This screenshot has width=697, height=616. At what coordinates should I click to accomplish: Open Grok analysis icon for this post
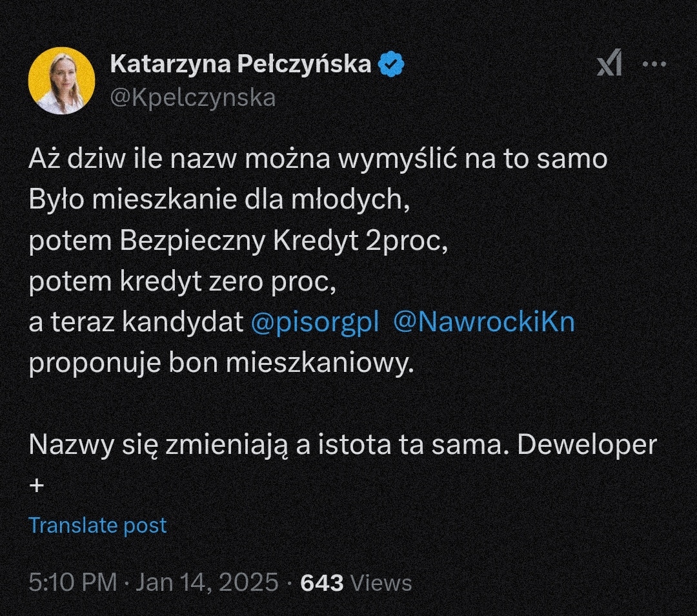click(x=609, y=65)
